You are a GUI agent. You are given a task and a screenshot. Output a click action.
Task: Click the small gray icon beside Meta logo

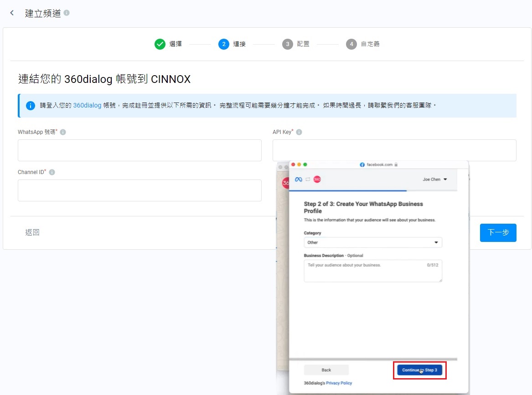[x=308, y=180]
